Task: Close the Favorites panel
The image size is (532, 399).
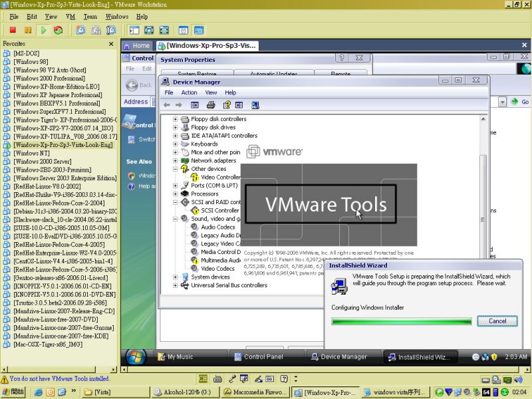Action: point(111,44)
